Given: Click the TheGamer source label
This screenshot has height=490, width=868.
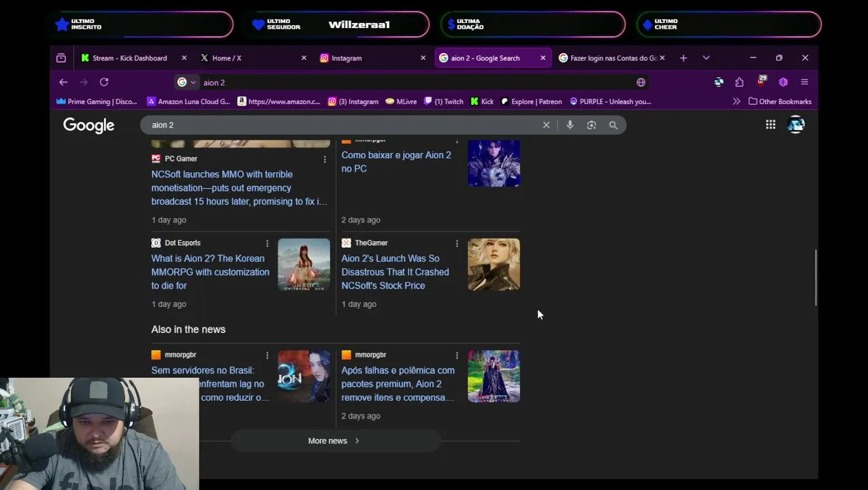Looking at the screenshot, I should click(x=371, y=243).
